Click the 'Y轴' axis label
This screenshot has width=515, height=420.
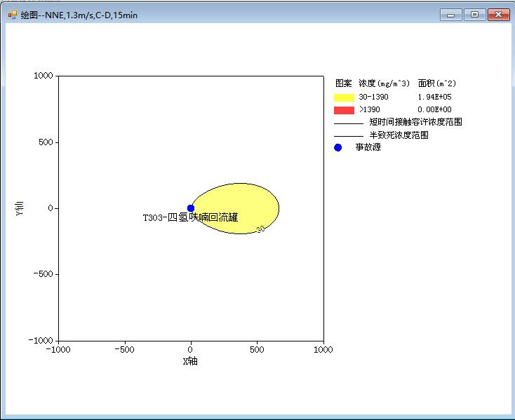[20, 208]
